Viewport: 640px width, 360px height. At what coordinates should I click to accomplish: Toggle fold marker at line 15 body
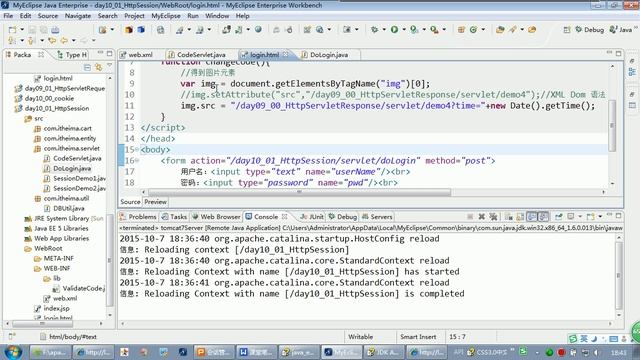click(x=137, y=149)
